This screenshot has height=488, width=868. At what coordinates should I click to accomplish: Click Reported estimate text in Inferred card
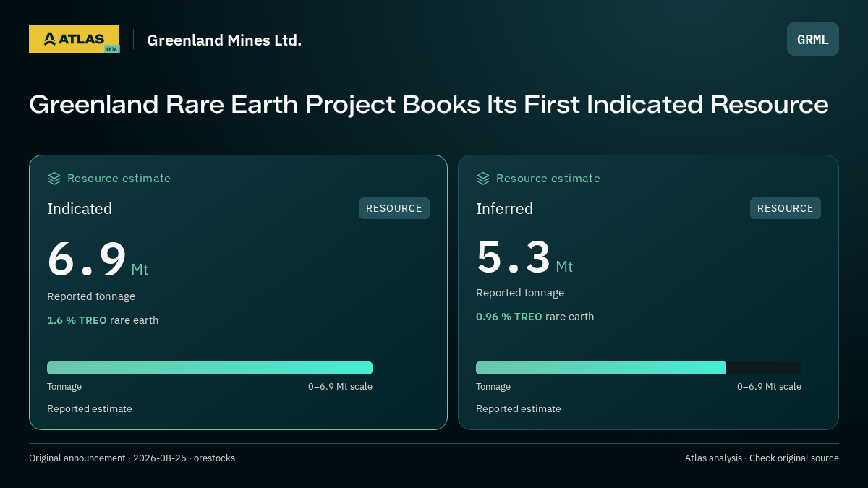[519, 409]
